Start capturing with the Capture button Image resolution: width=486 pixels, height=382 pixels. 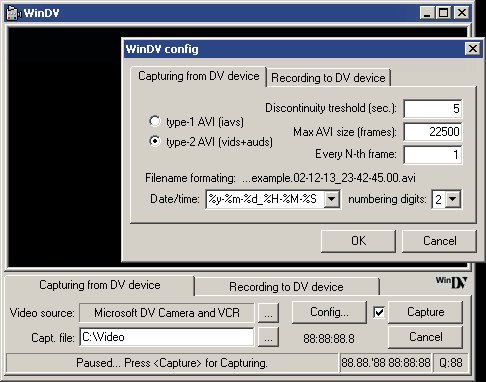425,312
